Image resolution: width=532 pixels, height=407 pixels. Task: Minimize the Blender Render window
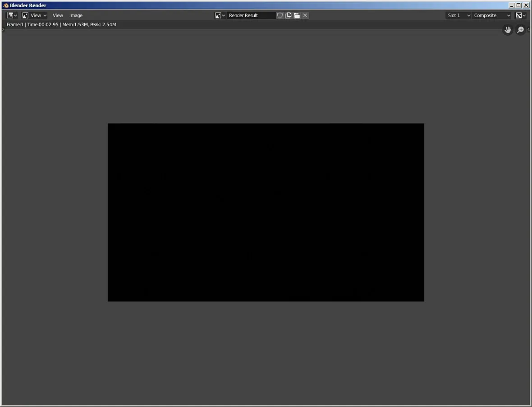512,5
